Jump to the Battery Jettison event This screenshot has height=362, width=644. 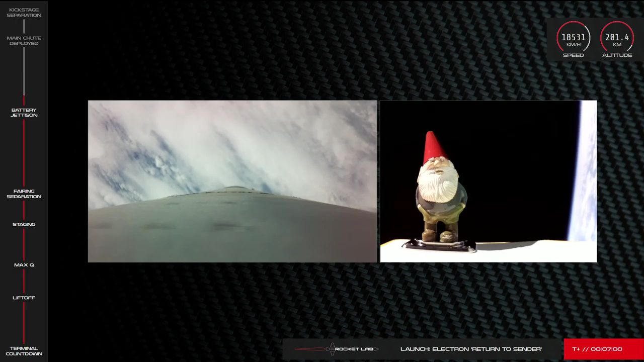coord(24,113)
